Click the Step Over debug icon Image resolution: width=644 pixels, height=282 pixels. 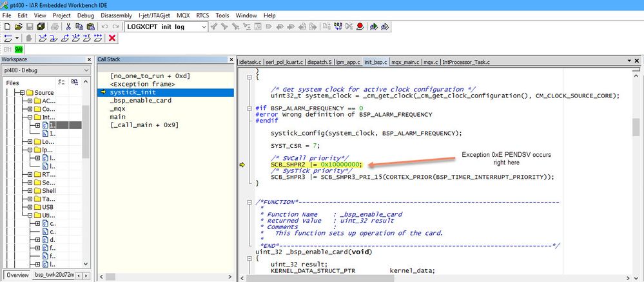[x=43, y=38]
